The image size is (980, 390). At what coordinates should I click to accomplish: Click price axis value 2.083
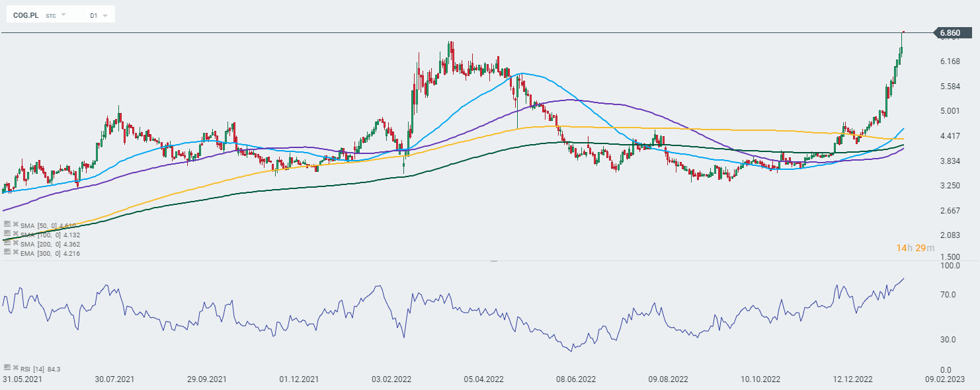pyautogui.click(x=950, y=235)
